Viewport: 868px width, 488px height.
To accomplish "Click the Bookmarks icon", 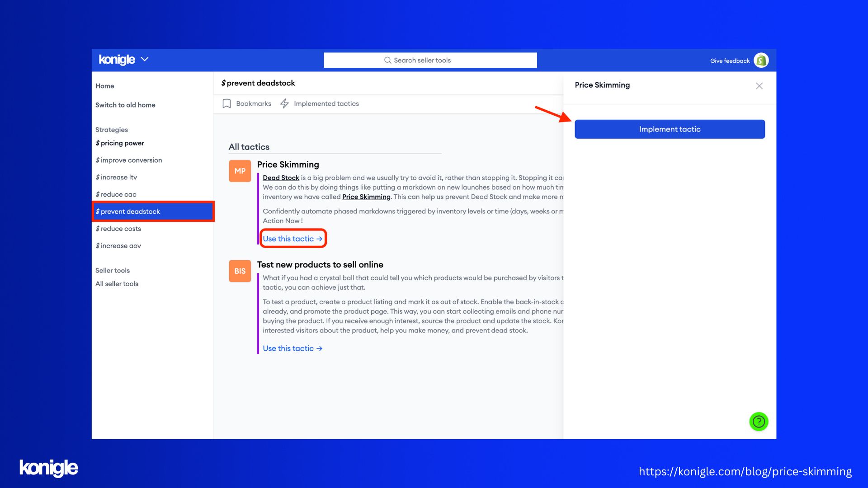I will (226, 103).
